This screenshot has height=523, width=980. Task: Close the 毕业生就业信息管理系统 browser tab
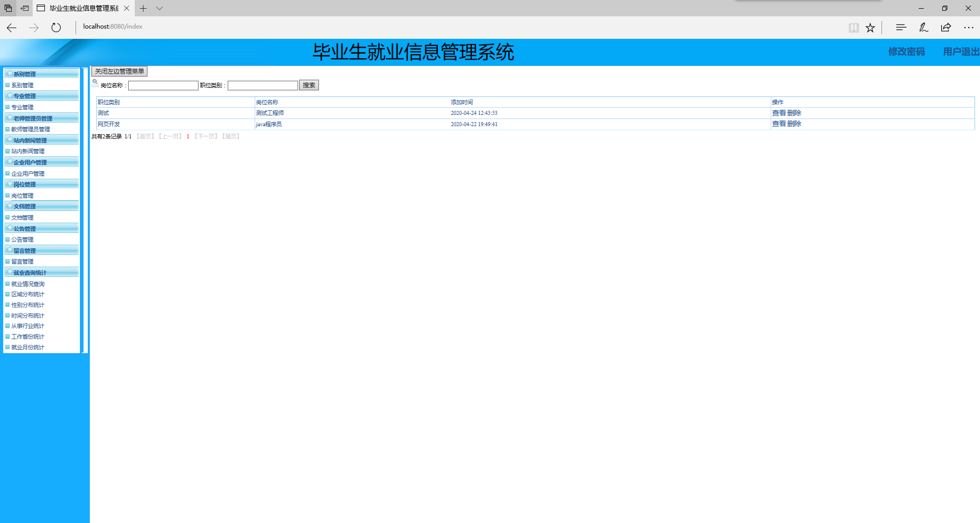[127, 8]
